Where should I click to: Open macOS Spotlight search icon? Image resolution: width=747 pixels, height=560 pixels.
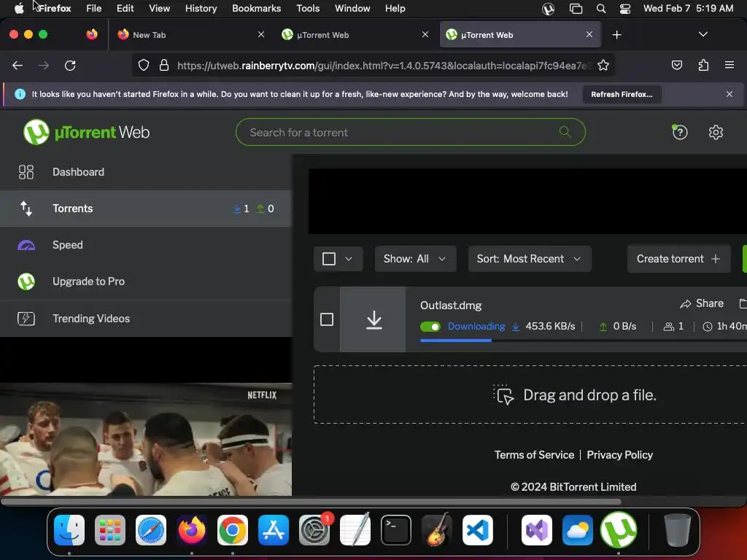coord(601,9)
